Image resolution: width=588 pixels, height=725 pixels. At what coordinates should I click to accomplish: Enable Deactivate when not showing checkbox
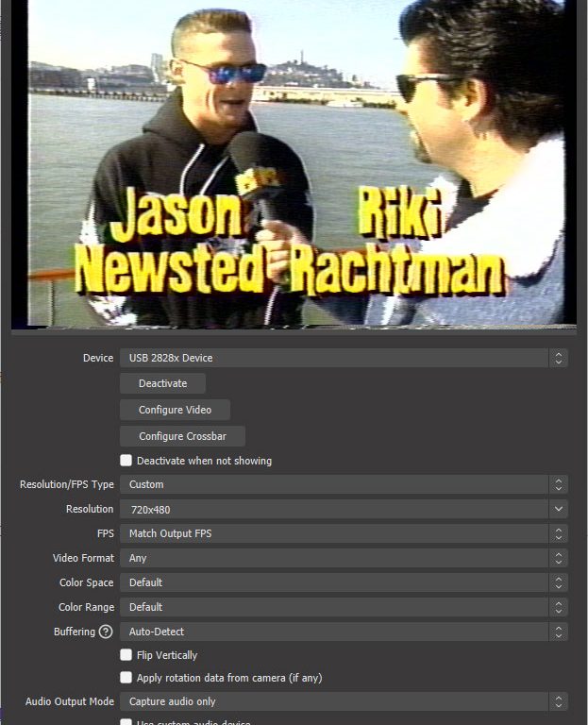(x=126, y=461)
